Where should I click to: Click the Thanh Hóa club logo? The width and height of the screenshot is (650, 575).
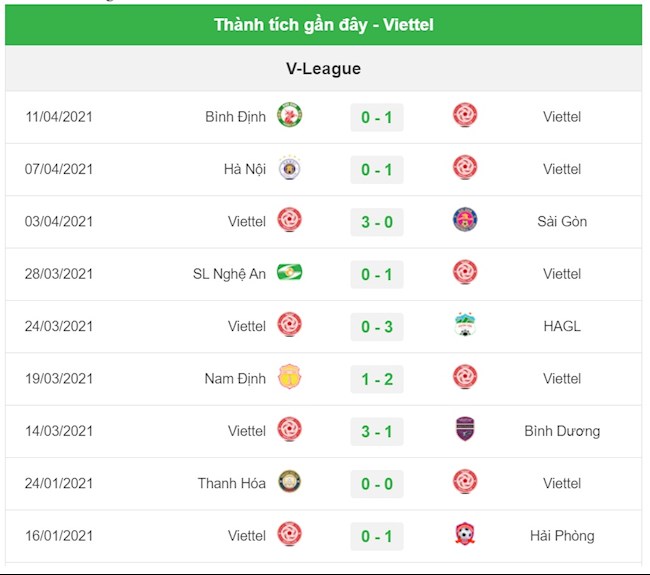pyautogui.click(x=289, y=482)
